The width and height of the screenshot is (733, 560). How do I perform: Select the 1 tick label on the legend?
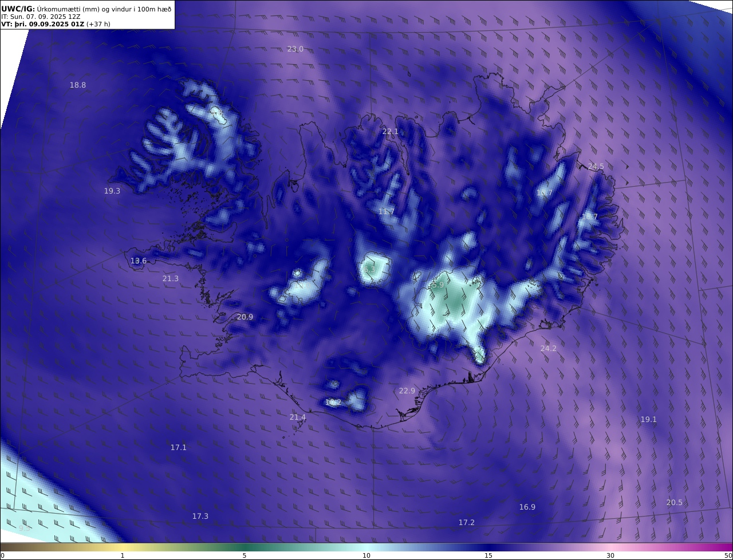click(x=123, y=555)
